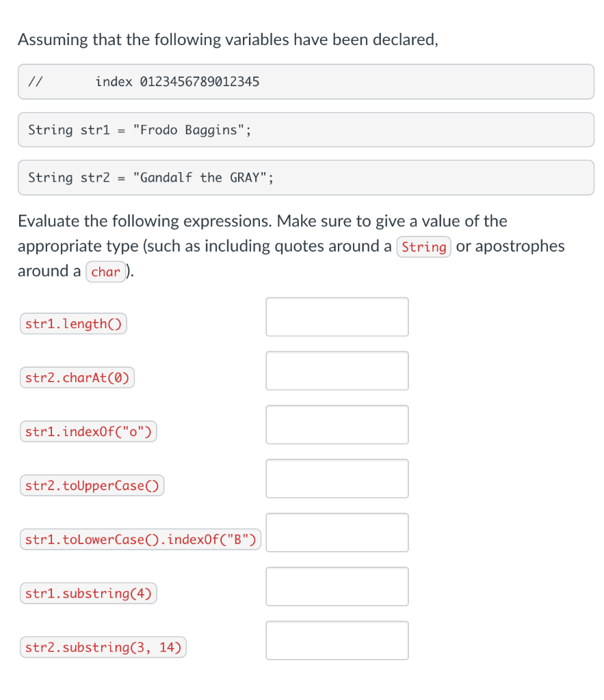Click the inline char code tag
The height and width of the screenshot is (700, 604).
point(105,272)
